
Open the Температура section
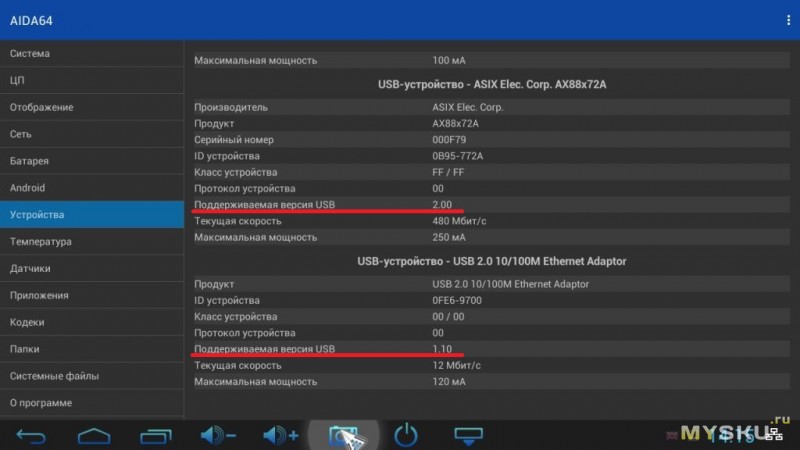(x=92, y=242)
